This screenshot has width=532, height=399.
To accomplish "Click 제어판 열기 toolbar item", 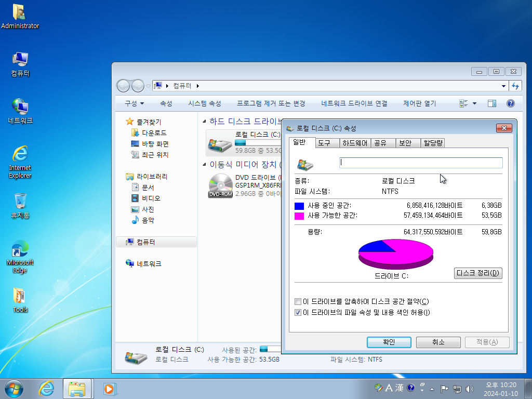I will pyautogui.click(x=419, y=103).
